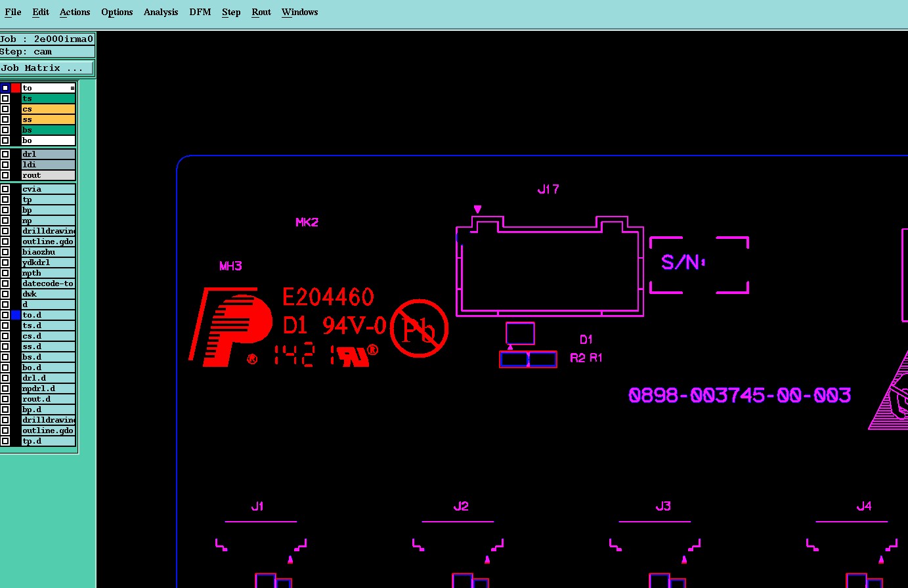Select the 'bo.d' layer name
This screenshot has height=588, width=908.
pos(49,367)
